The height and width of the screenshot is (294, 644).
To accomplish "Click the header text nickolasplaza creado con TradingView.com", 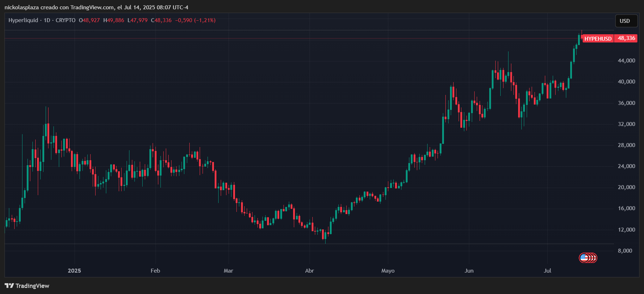I will [x=59, y=7].
